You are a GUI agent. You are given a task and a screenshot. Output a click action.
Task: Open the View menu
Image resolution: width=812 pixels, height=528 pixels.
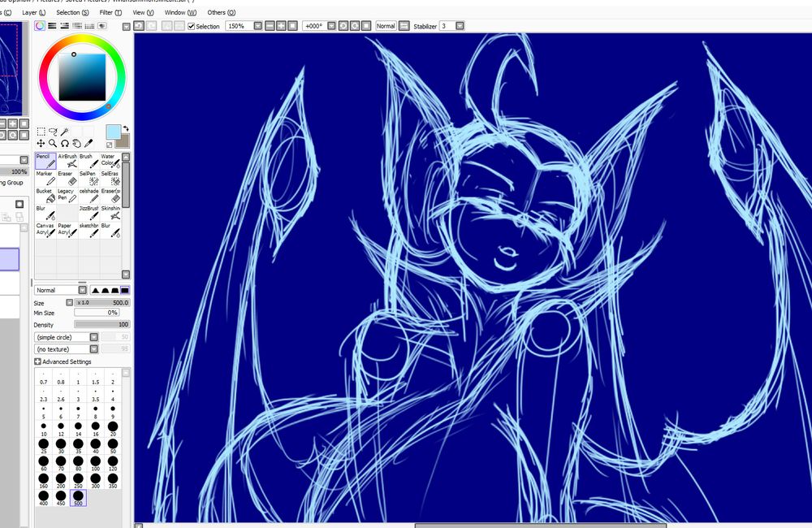click(143, 12)
